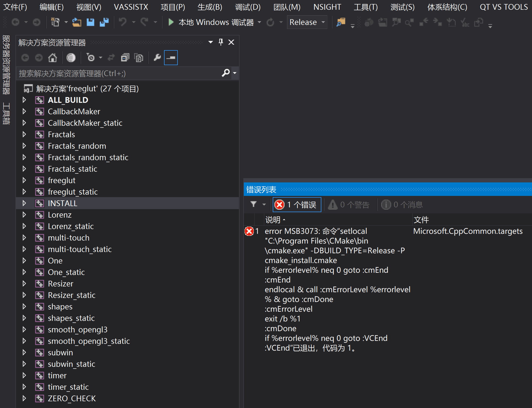Expand the ALL_BUILD project node
Viewport: 532px width, 408px height.
pyautogui.click(x=24, y=100)
